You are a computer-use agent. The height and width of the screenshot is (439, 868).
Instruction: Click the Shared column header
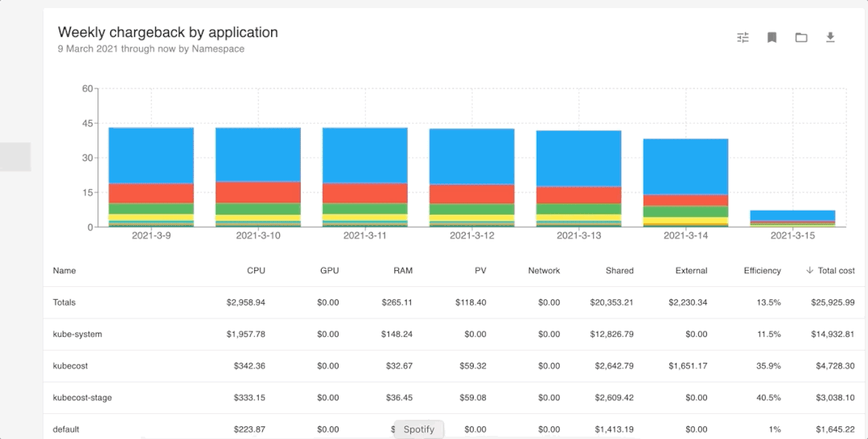click(619, 271)
